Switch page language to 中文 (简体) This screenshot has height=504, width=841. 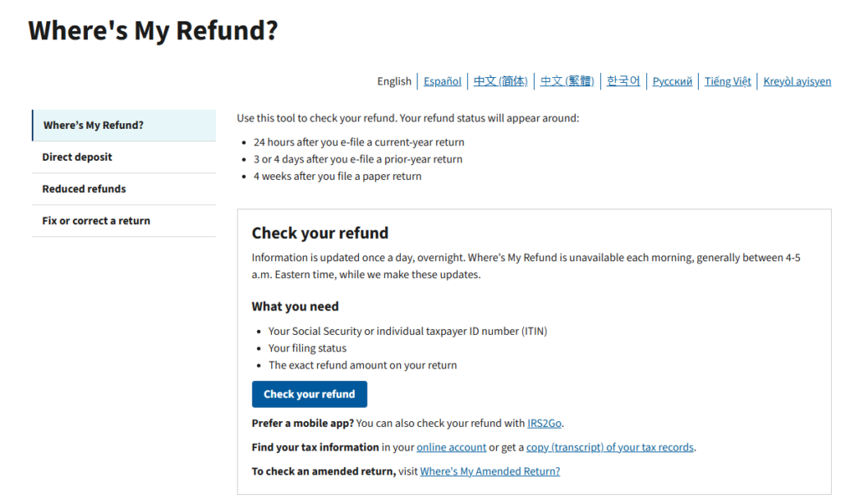tap(501, 80)
